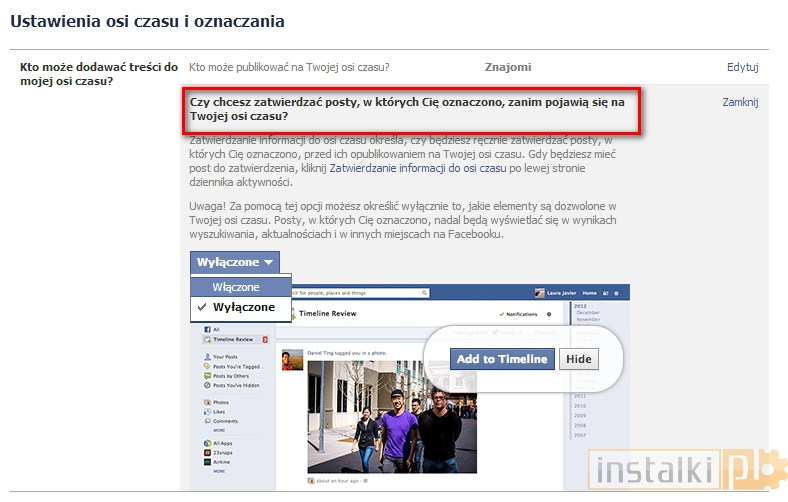Click the Hide button
This screenshot has width=788, height=502.
tap(578, 359)
